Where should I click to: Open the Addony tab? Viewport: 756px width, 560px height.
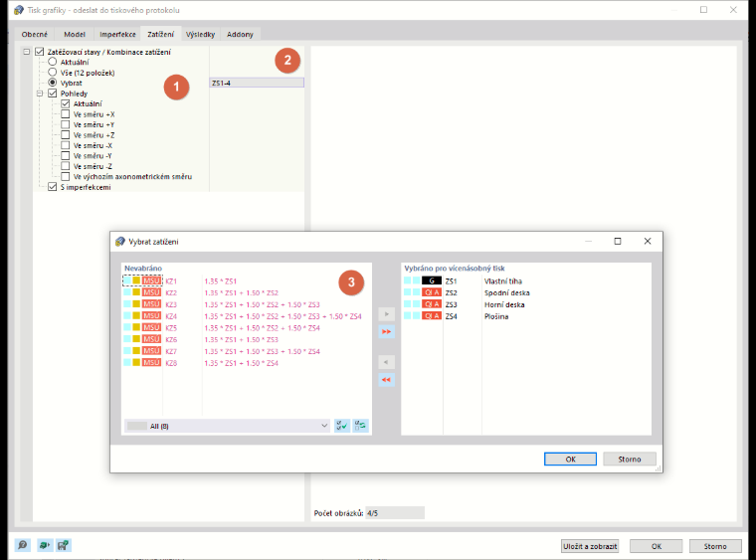(x=240, y=34)
